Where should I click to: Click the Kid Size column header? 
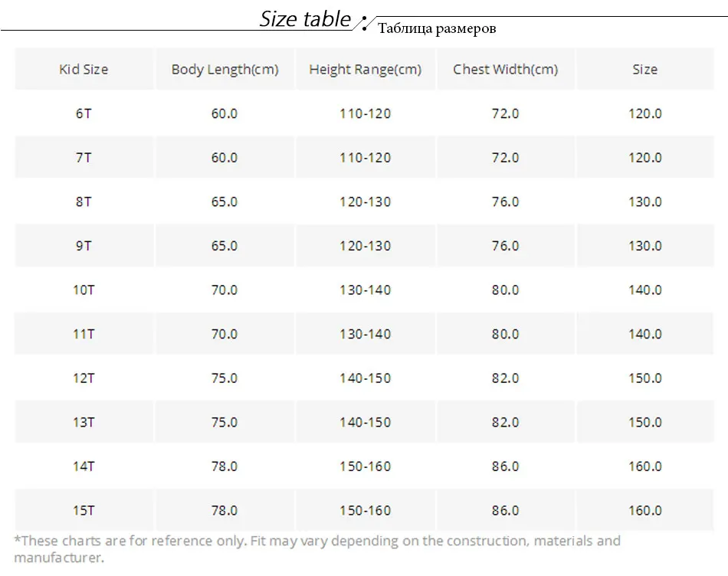84,69
